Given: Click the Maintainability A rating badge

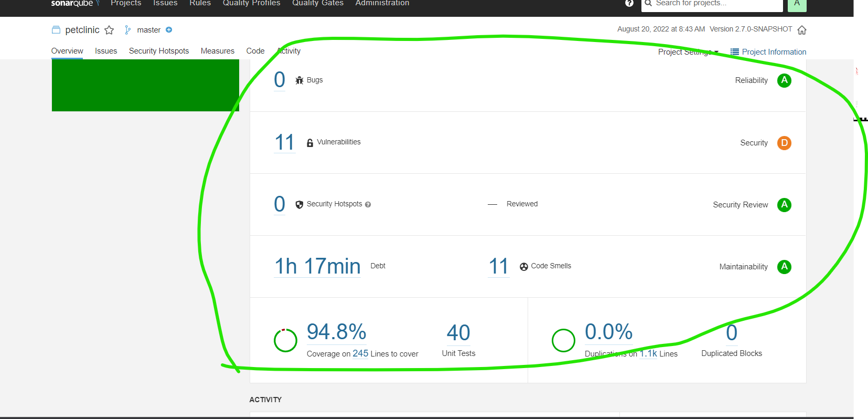Looking at the screenshot, I should pyautogui.click(x=784, y=267).
